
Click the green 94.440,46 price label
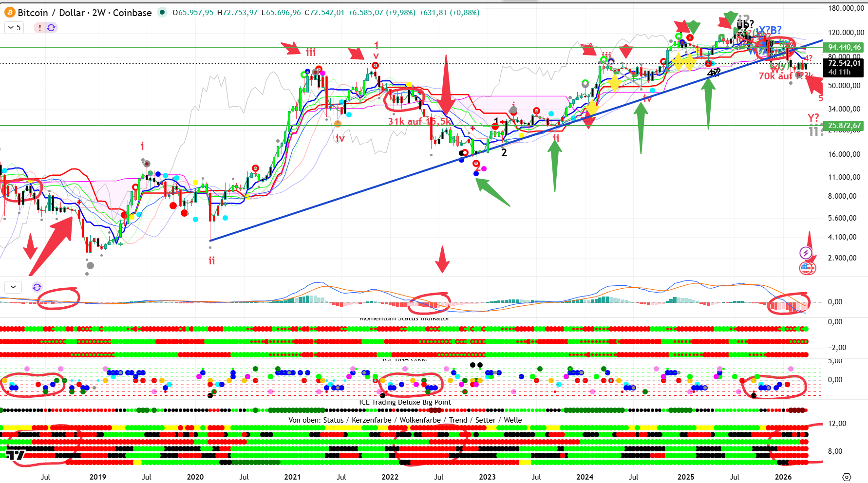[x=844, y=47]
